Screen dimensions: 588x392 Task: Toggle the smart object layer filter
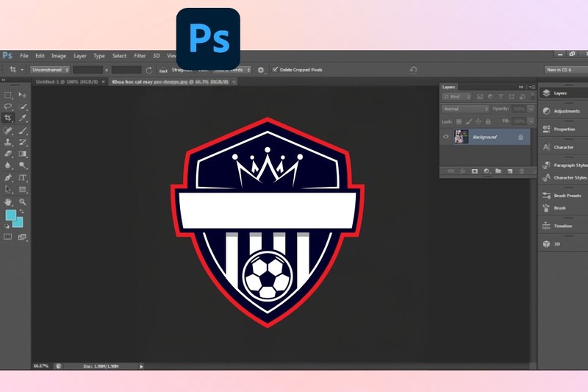pyautogui.click(x=522, y=97)
